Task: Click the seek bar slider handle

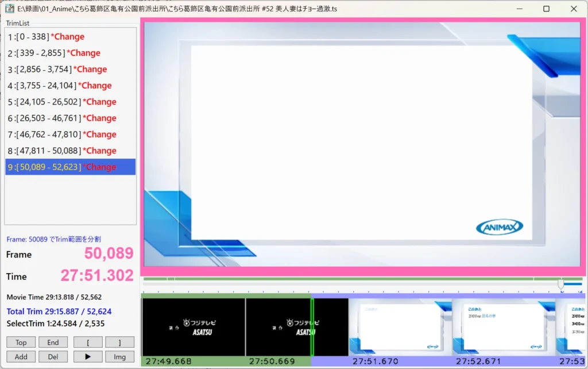Action: pyautogui.click(x=561, y=284)
